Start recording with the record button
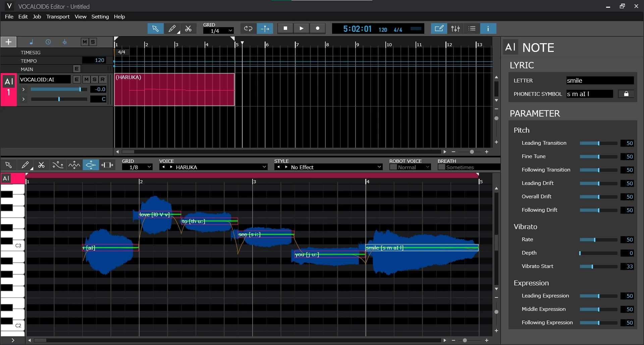The image size is (644, 345). pyautogui.click(x=318, y=28)
